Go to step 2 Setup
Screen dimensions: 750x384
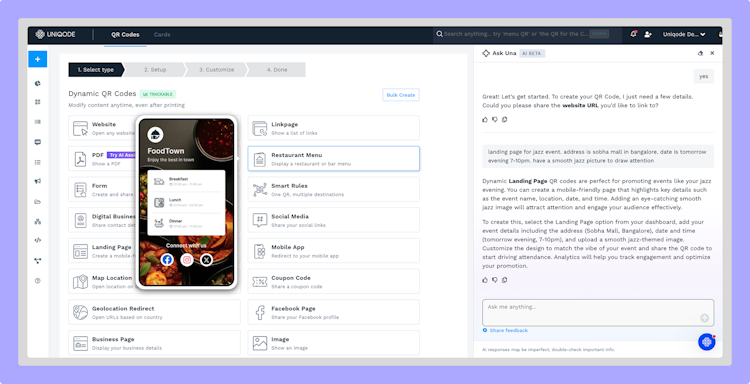(155, 70)
